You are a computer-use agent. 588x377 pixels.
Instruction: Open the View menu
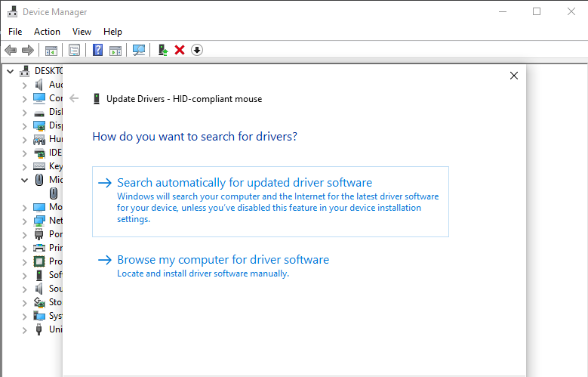point(82,32)
